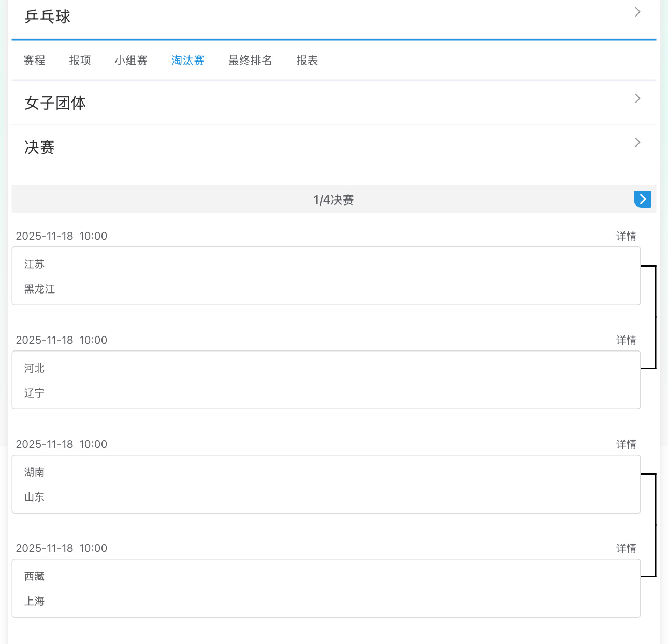The image size is (668, 644).
Task: Switch to the 赛程 tab
Action: (34, 60)
